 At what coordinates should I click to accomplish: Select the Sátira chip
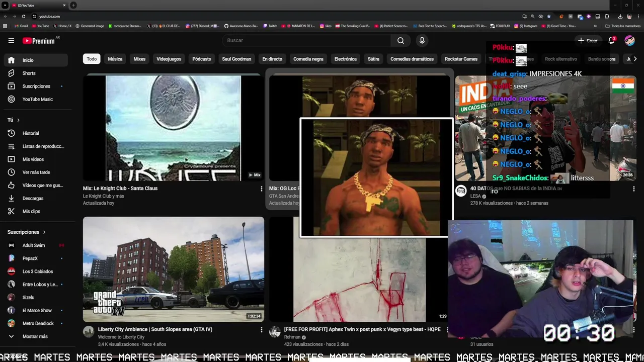tap(373, 59)
